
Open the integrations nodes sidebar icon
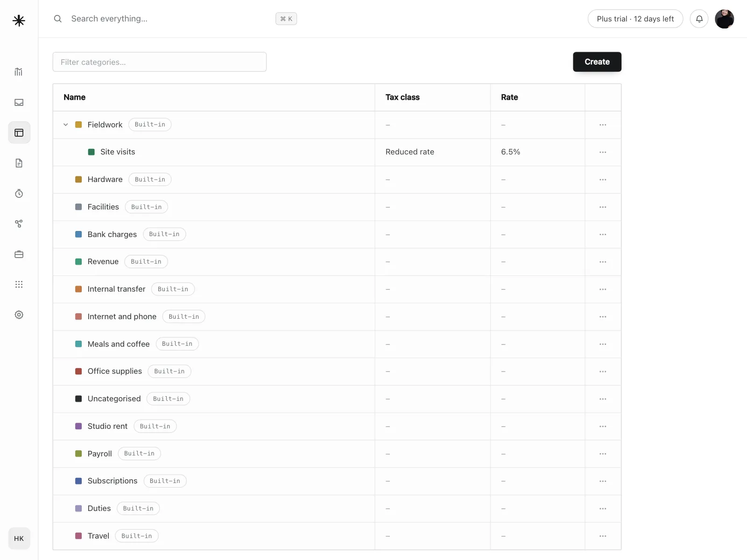coord(19,224)
